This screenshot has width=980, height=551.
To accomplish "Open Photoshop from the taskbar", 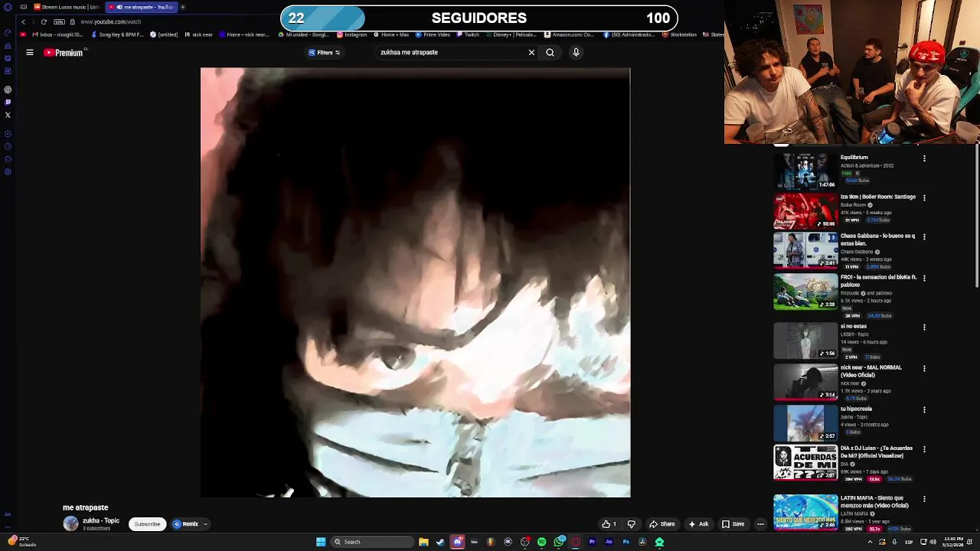I will 626,542.
